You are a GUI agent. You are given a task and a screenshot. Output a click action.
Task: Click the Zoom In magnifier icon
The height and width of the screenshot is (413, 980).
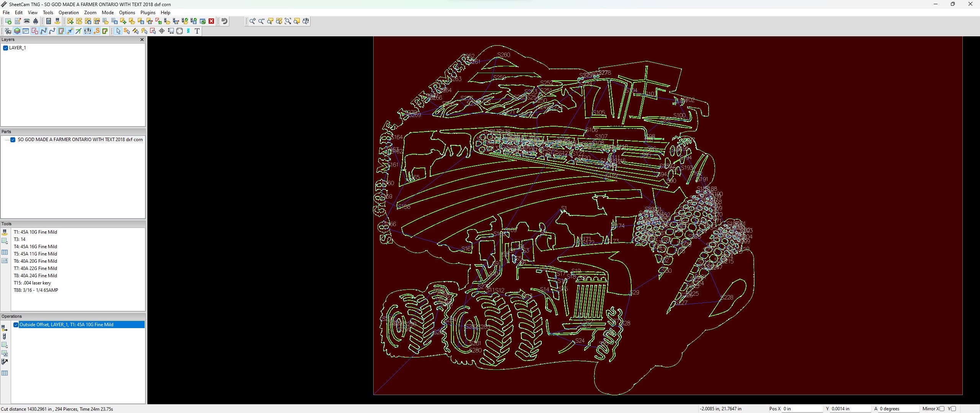point(253,21)
